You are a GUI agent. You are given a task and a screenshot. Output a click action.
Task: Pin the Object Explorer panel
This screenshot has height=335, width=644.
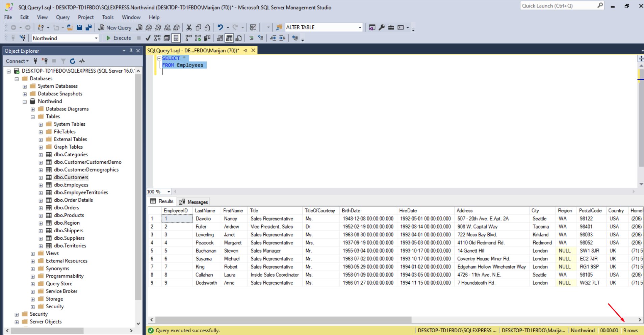131,51
